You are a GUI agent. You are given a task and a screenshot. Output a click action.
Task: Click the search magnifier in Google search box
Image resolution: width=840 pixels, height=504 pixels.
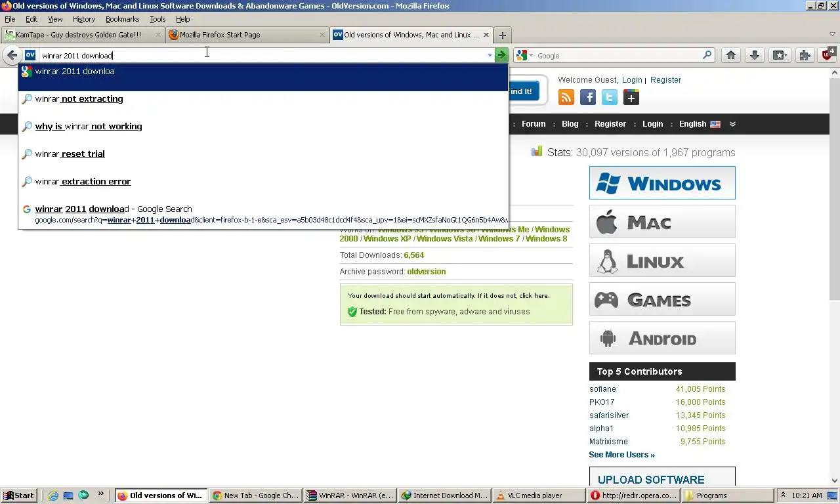click(x=707, y=56)
